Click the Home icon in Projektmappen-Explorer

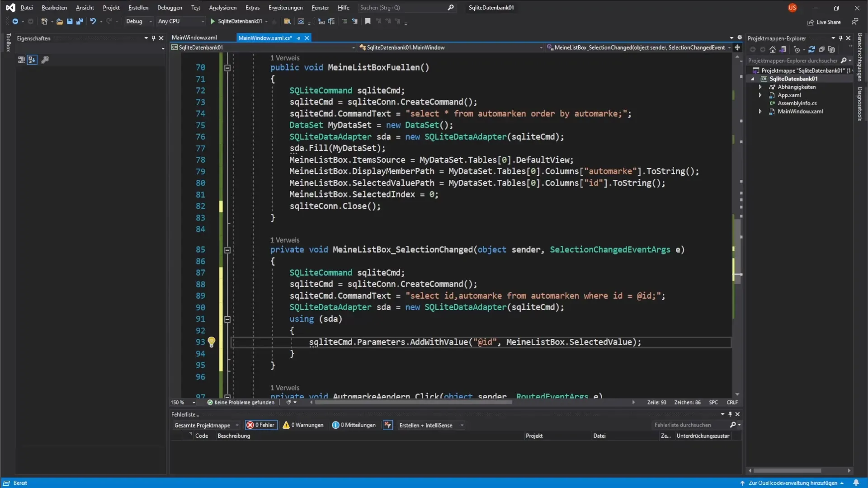[773, 50]
